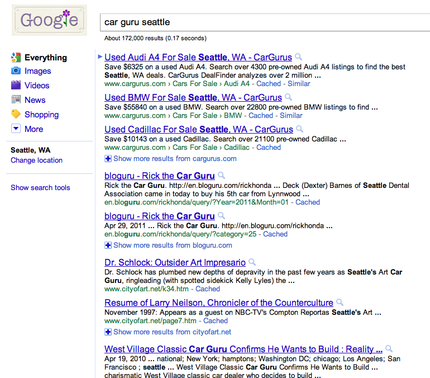Expand plus icon for more bloguru.com results
This screenshot has width=430, height=378.
(108, 246)
